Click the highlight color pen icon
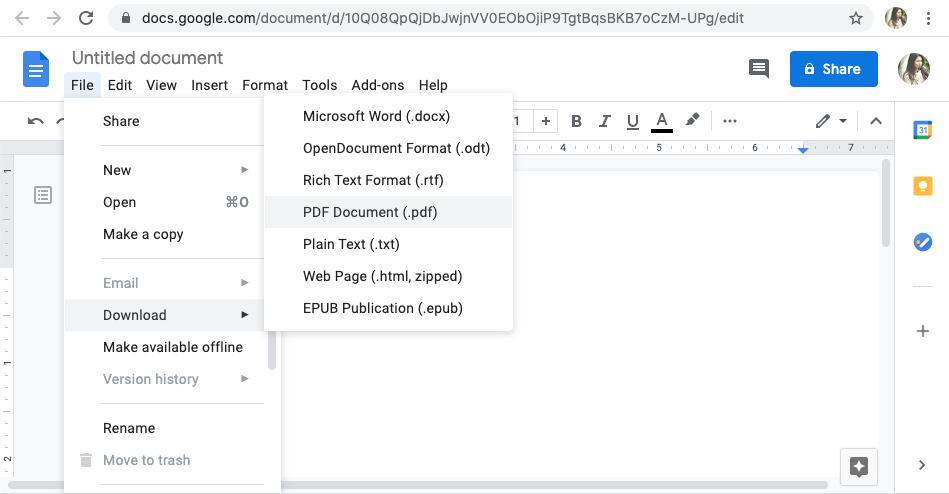This screenshot has height=494, width=949. [692, 121]
